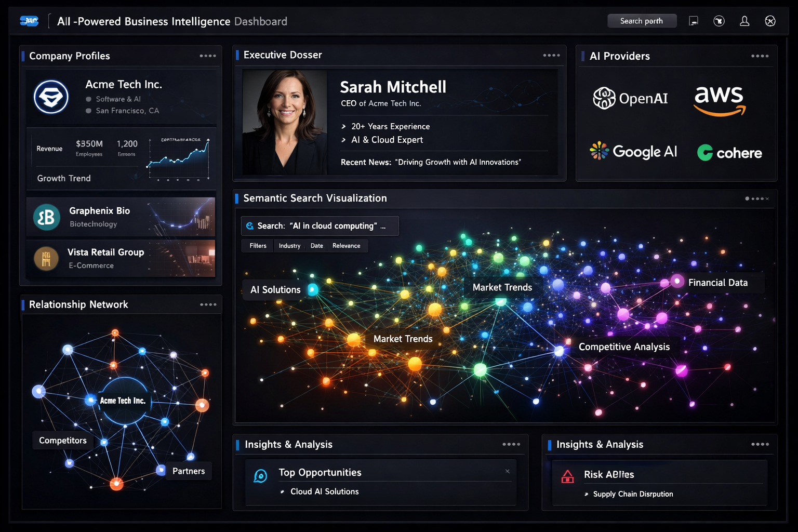
Task: Open Executive Dosser panel options menu
Action: [551, 55]
